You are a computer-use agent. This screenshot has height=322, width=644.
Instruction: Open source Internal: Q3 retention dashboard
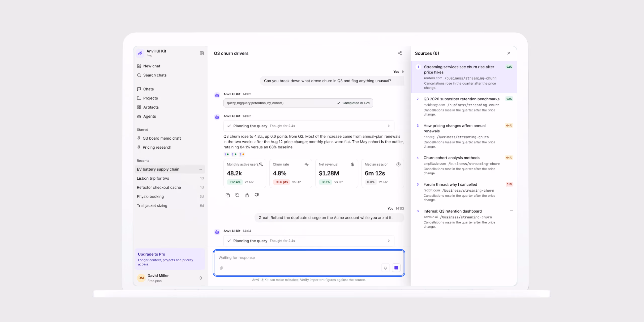pyautogui.click(x=464, y=219)
